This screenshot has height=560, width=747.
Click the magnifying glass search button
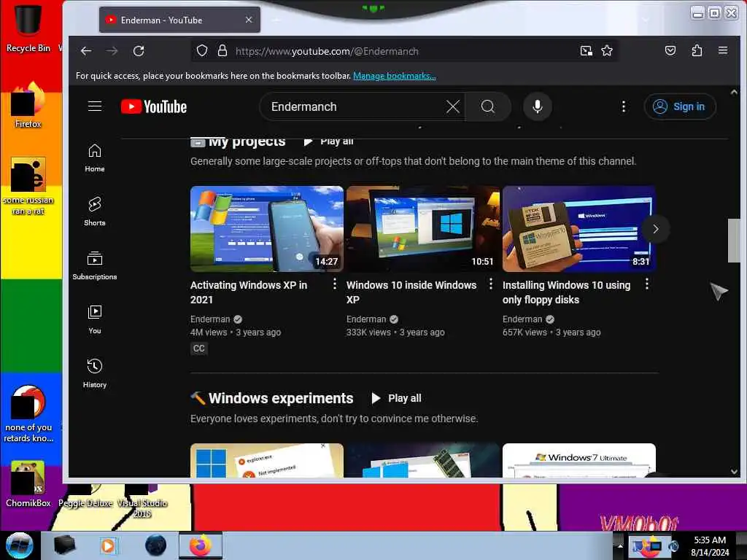point(488,106)
